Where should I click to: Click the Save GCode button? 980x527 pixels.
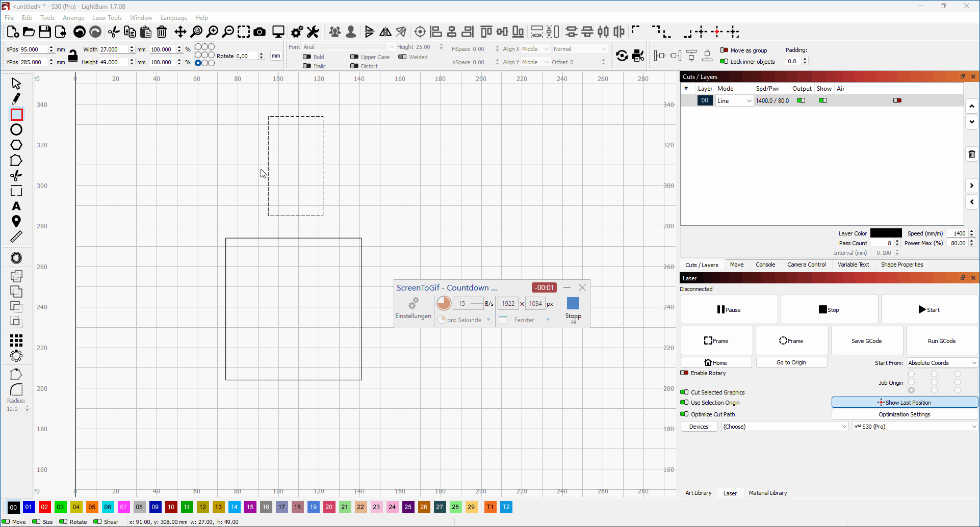point(866,341)
